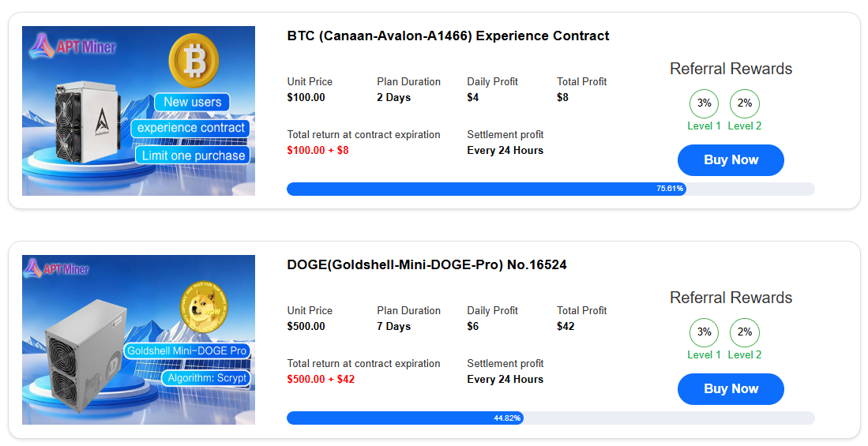Click the 'Algorithm: Scrypt' banner label
The height and width of the screenshot is (446, 868).
[x=207, y=378]
